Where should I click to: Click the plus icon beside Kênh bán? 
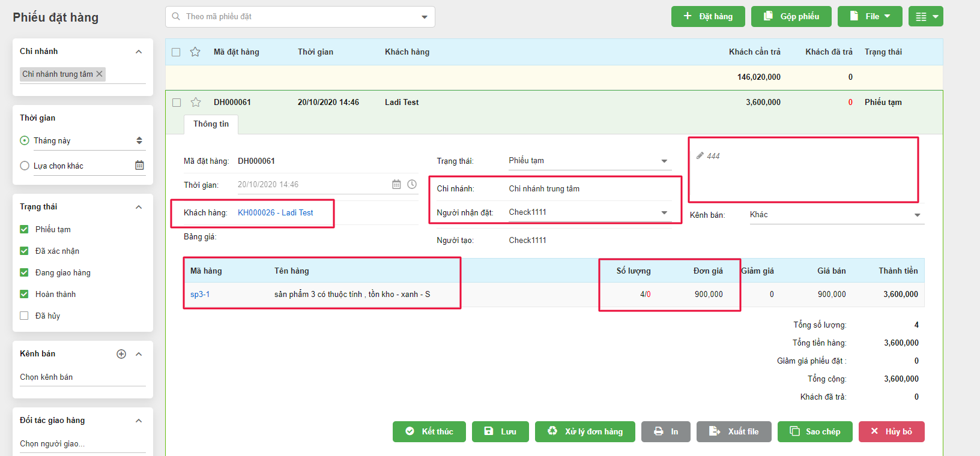121,354
